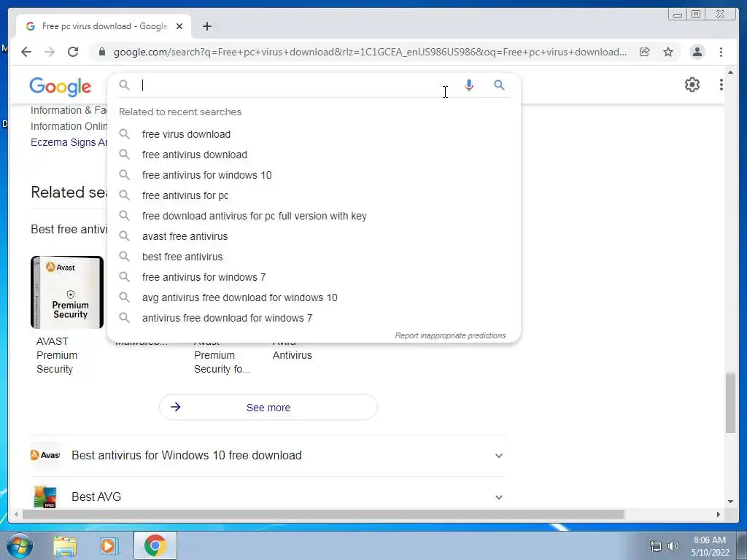Viewport: 747px width, 560px height.
Task: Click the scroll left arrow
Action: pos(16,514)
